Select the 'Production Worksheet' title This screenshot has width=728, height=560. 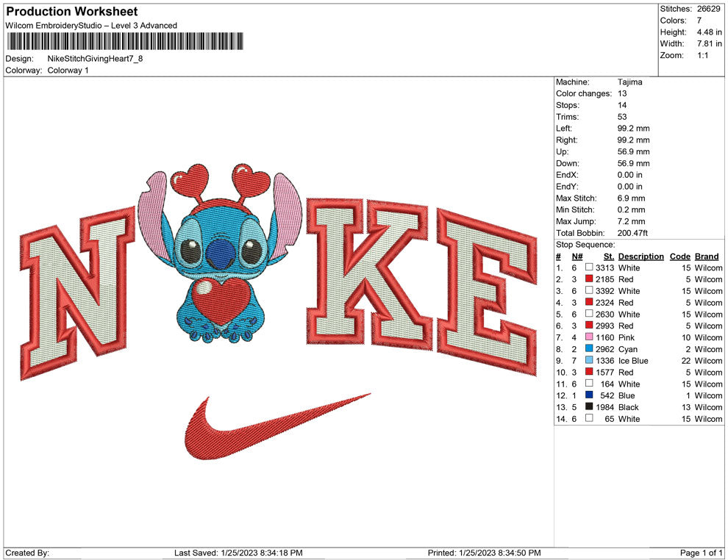pyautogui.click(x=71, y=12)
